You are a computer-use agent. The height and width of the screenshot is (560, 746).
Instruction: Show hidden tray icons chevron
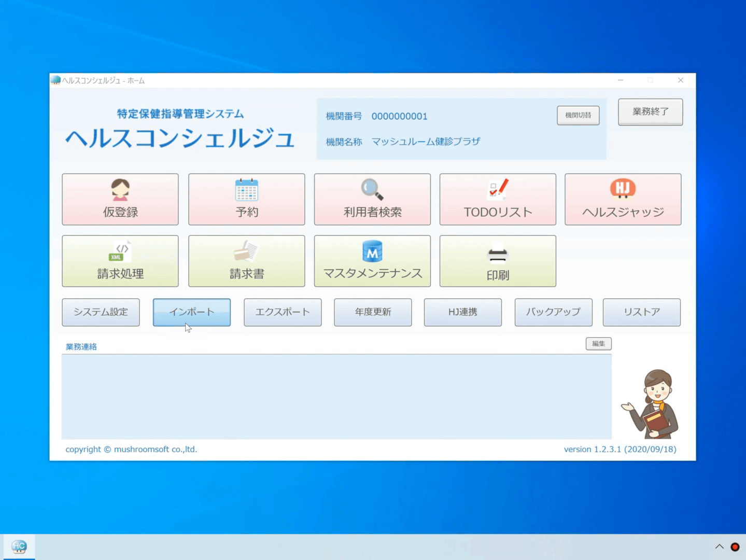(x=719, y=547)
